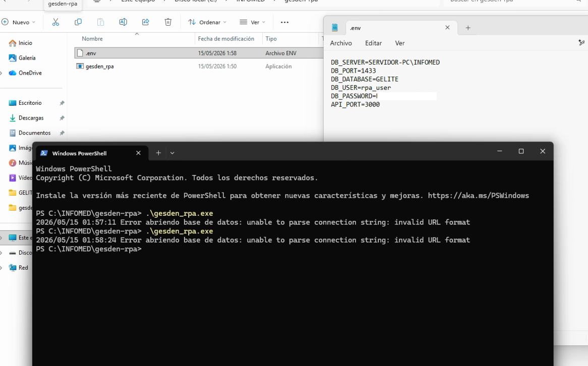Maximize the PowerShell window
588x366 pixels.
pos(521,151)
